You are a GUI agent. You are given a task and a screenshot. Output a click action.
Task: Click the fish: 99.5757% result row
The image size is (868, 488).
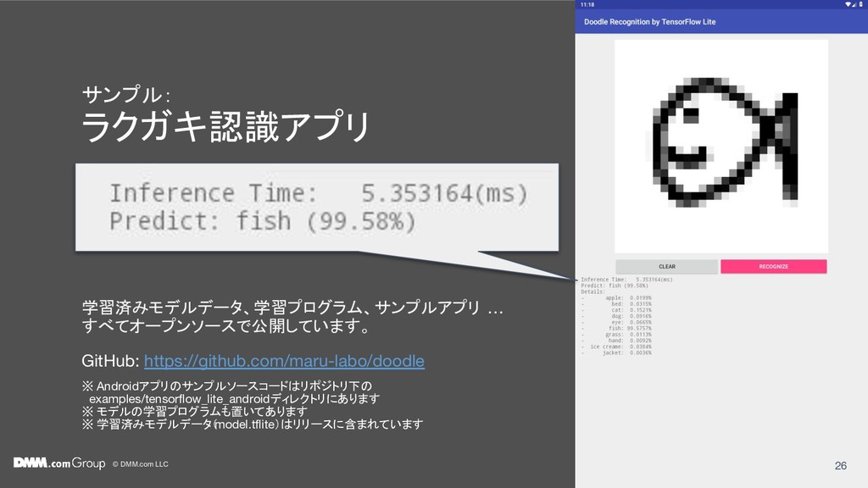[616, 328]
